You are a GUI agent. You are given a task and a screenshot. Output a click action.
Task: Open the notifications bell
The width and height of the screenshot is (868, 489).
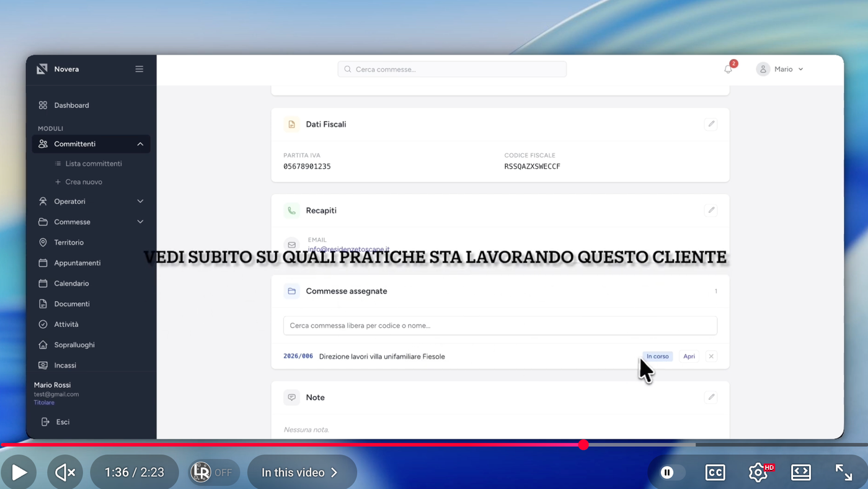pyautogui.click(x=728, y=69)
